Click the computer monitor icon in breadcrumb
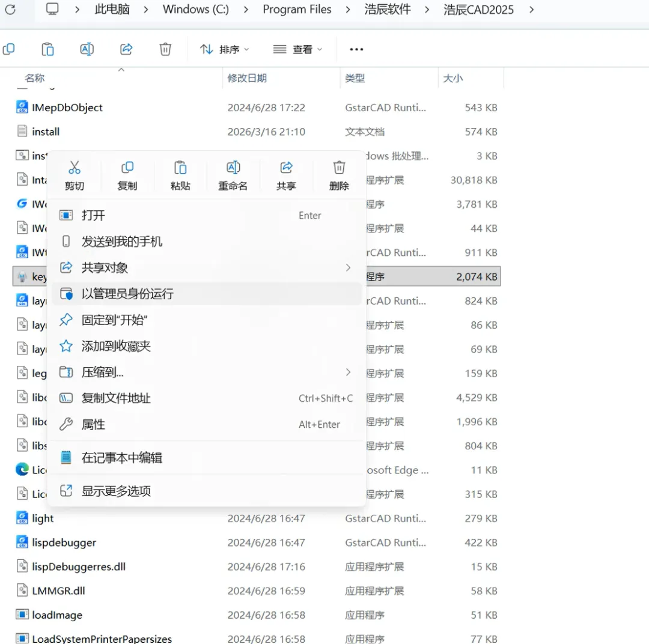Image resolution: width=649 pixels, height=644 pixels. 52,8
